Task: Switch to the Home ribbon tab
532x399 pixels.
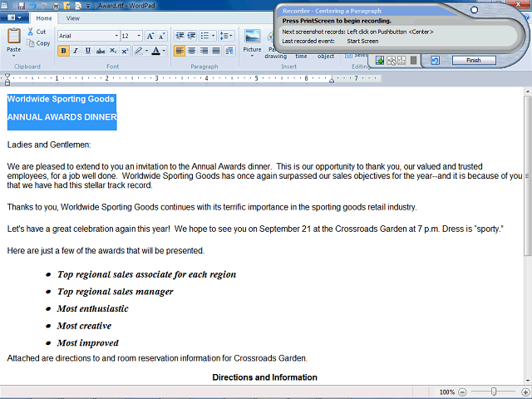Action: (x=44, y=18)
